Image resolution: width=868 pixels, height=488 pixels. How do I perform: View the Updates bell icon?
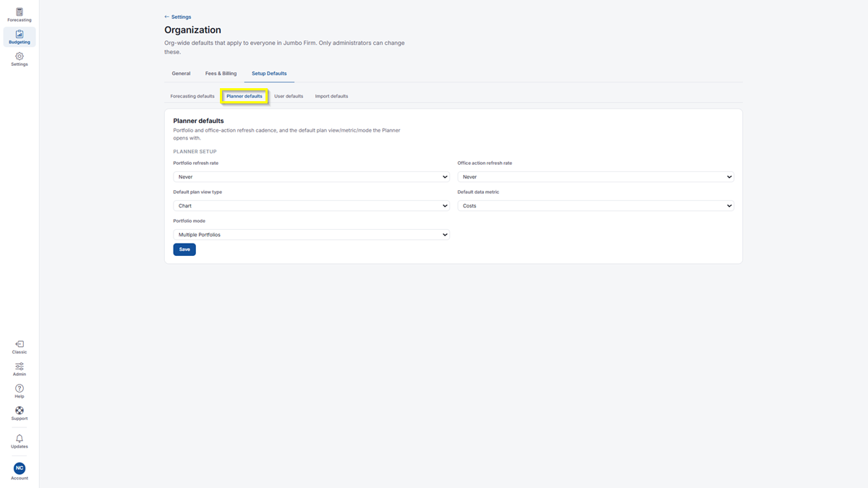pos(20,442)
